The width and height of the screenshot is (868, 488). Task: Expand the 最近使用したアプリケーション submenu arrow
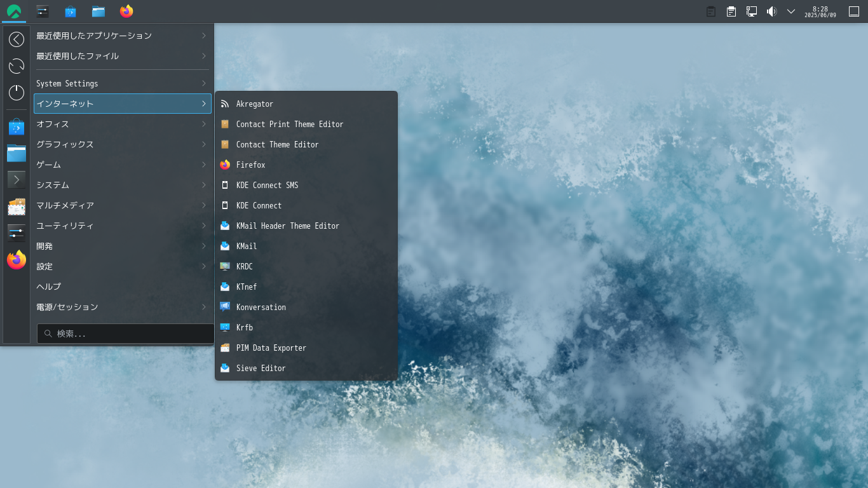click(x=204, y=36)
